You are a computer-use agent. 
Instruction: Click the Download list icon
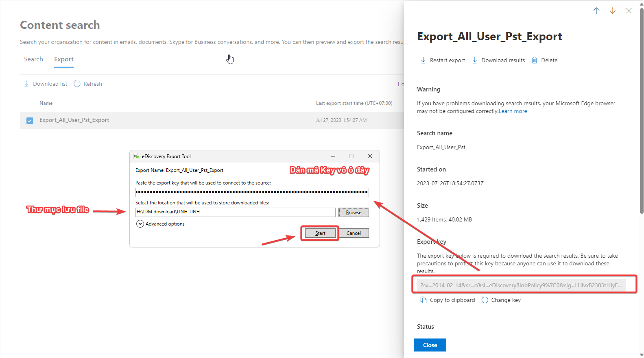26,84
